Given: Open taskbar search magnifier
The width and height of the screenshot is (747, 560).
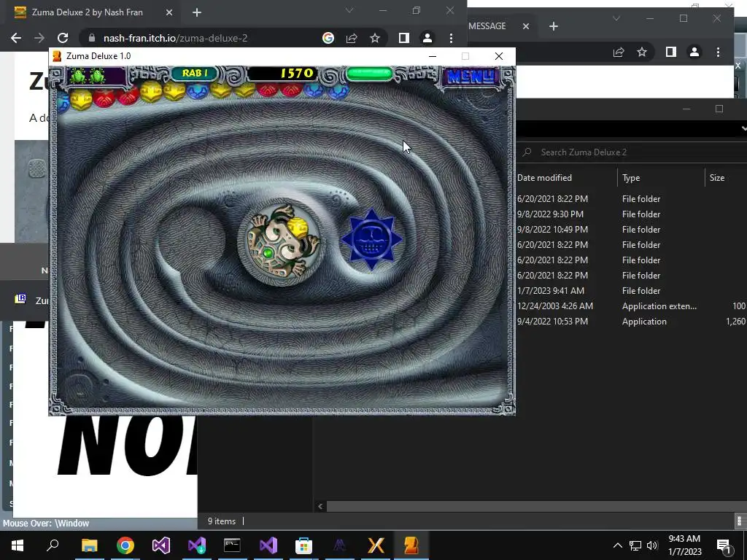Looking at the screenshot, I should [53, 545].
